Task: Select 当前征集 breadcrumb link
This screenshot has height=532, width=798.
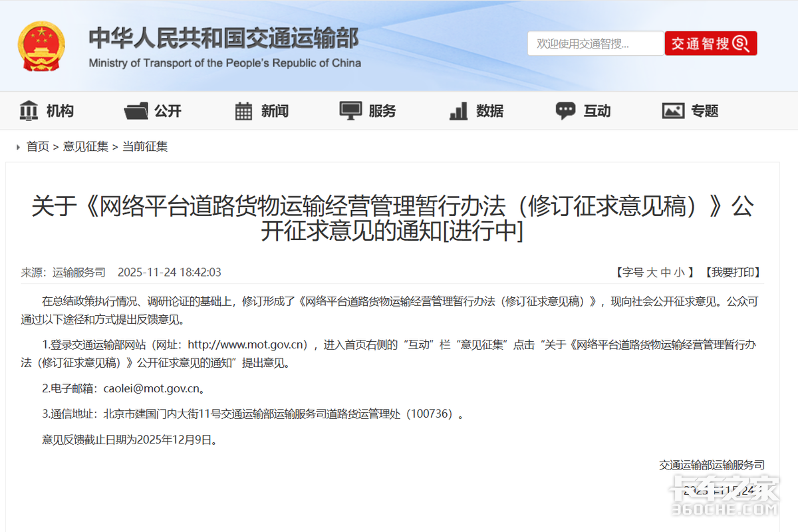Action: (x=145, y=146)
